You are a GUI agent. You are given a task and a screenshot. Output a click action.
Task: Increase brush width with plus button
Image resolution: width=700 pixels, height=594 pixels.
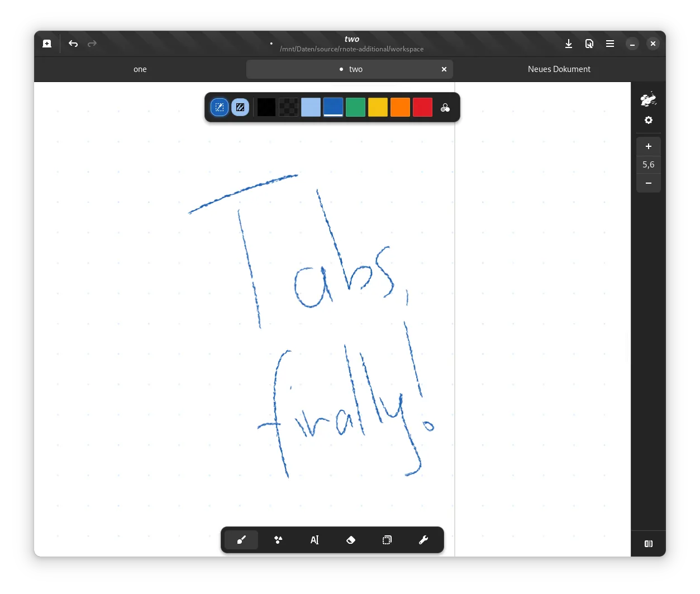click(x=648, y=146)
